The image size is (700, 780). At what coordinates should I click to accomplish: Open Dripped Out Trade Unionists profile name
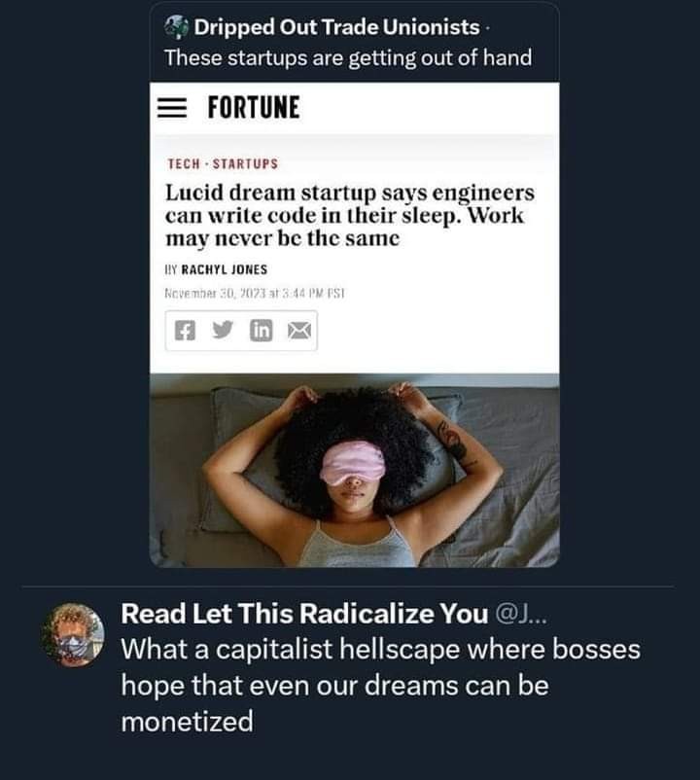[336, 27]
